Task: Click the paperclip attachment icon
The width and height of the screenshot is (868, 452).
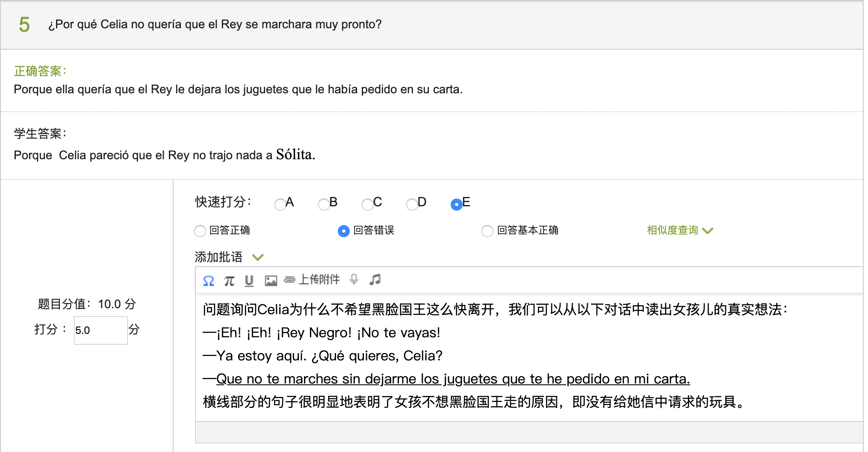Action: pyautogui.click(x=289, y=280)
